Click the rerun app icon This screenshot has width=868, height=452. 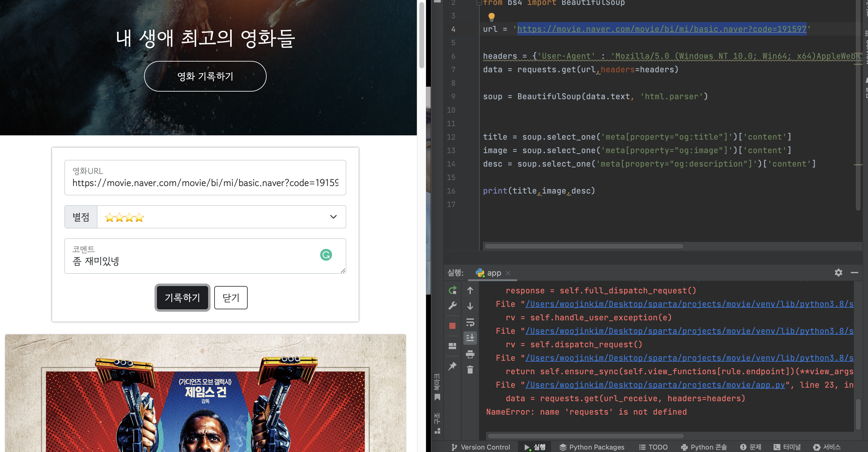pyautogui.click(x=452, y=290)
